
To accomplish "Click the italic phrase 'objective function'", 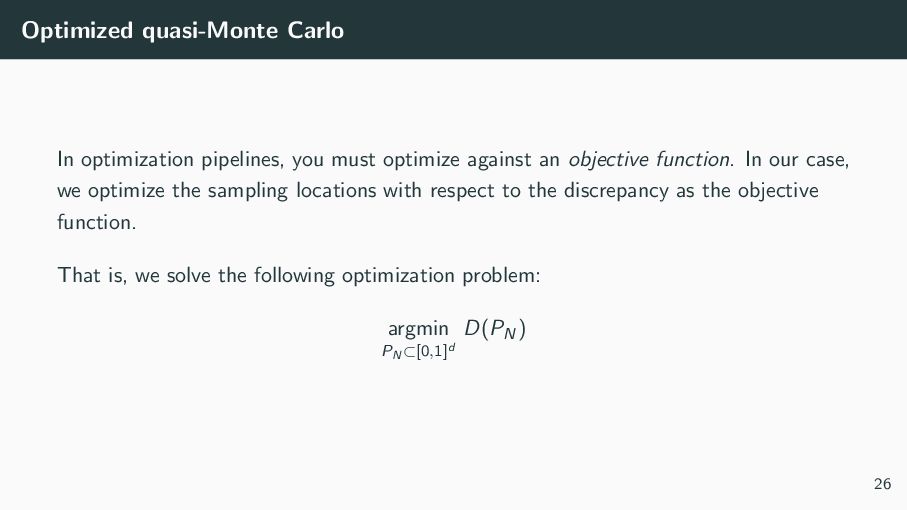I will tap(649, 159).
